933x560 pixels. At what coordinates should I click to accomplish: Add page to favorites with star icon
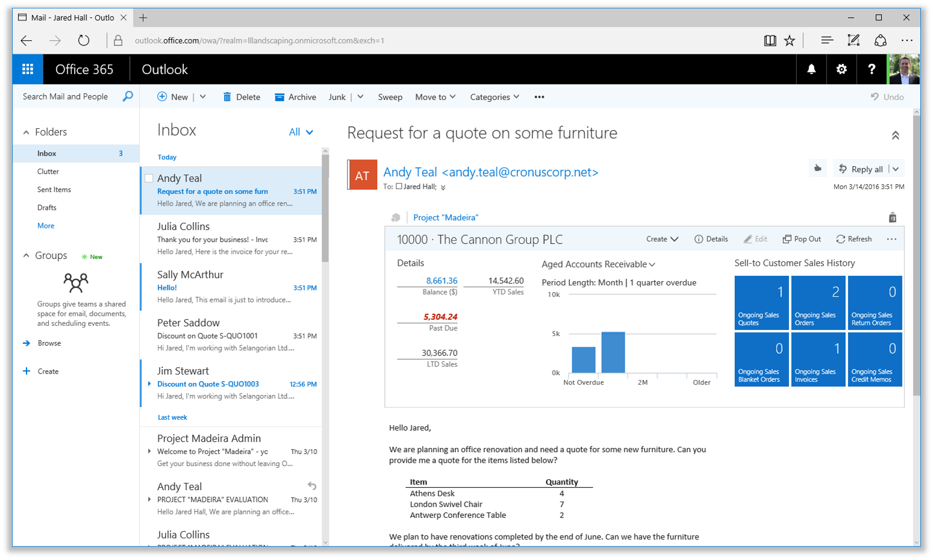(x=790, y=40)
